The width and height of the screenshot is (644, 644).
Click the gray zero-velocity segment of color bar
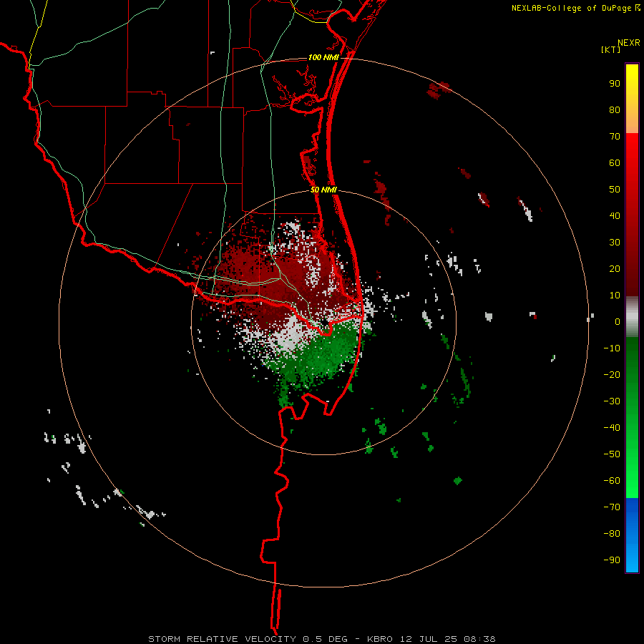[x=632, y=317]
